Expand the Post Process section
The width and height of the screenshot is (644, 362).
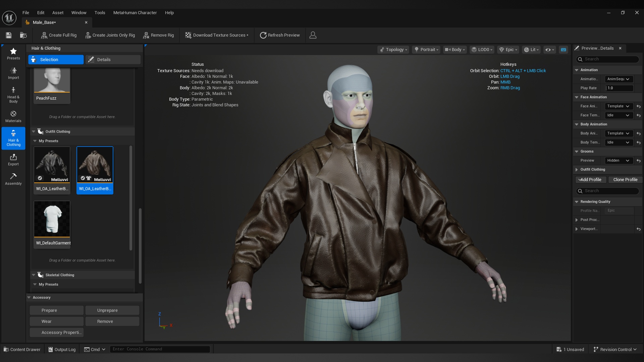point(577,220)
